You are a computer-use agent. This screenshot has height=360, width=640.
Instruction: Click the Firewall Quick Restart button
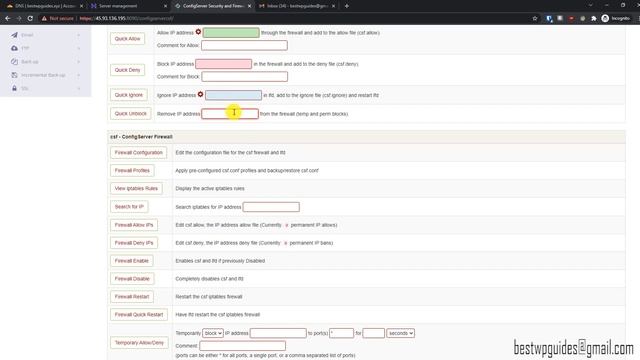(139, 314)
